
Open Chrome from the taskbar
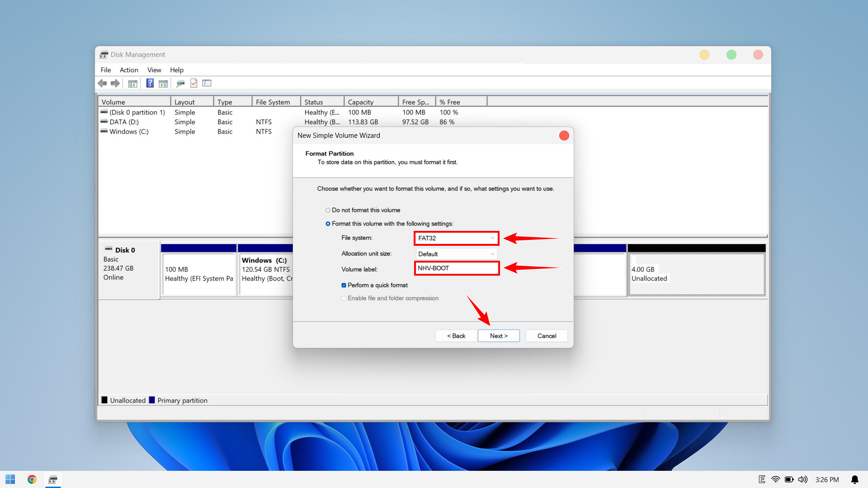(32, 479)
